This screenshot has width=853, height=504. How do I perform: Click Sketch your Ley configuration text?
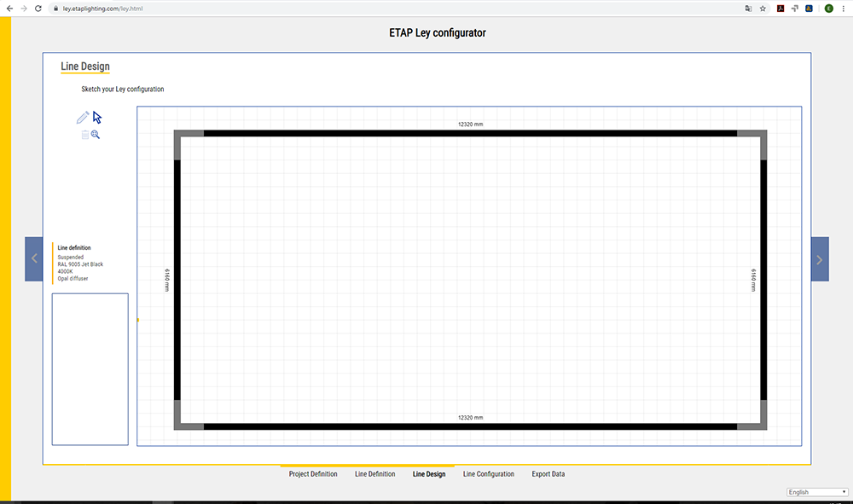(x=122, y=90)
